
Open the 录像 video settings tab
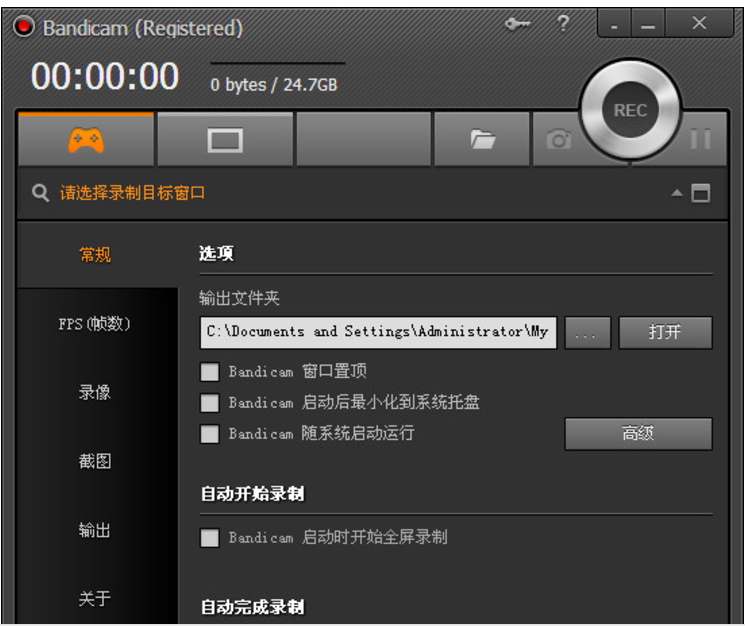pos(95,392)
